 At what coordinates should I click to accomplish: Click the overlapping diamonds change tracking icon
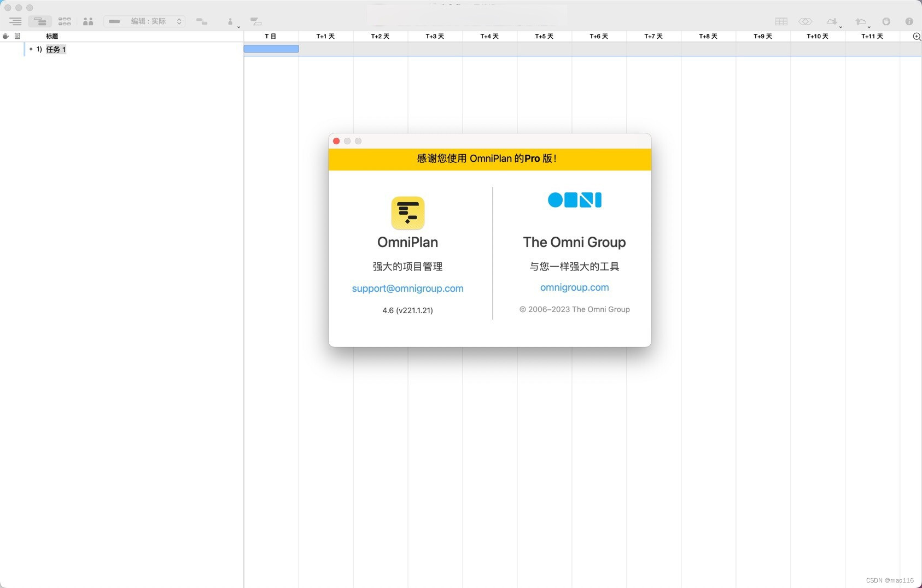pyautogui.click(x=805, y=21)
